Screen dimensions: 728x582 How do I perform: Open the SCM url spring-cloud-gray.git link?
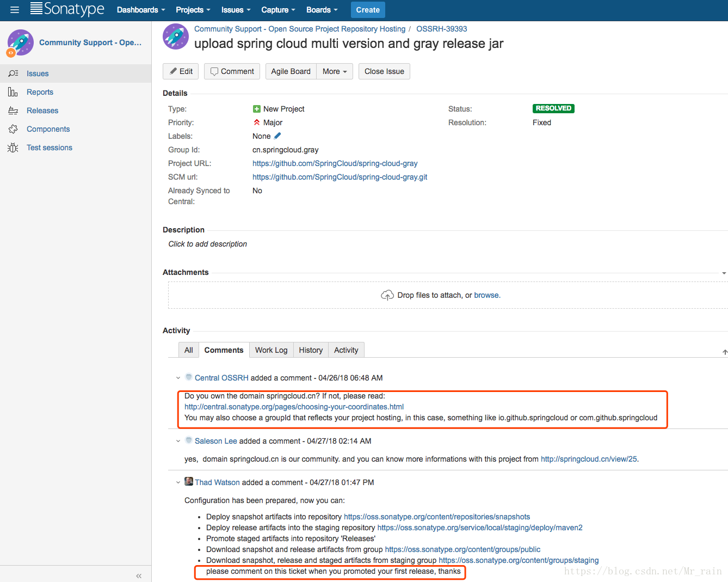point(340,177)
